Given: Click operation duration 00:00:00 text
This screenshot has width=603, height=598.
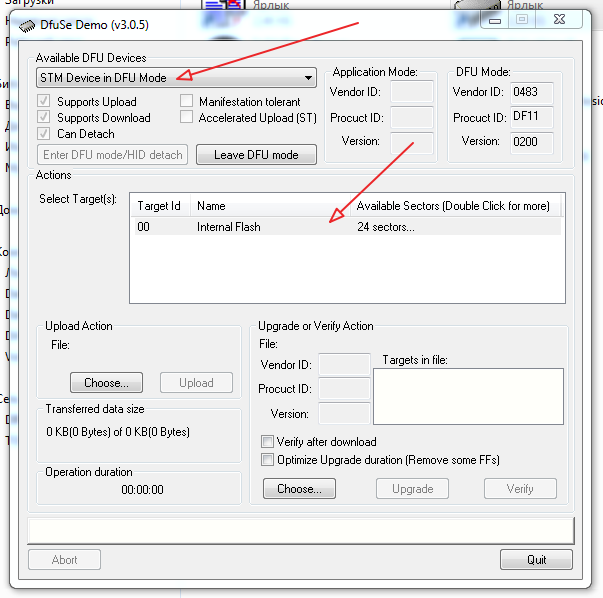Looking at the screenshot, I should tap(142, 490).
